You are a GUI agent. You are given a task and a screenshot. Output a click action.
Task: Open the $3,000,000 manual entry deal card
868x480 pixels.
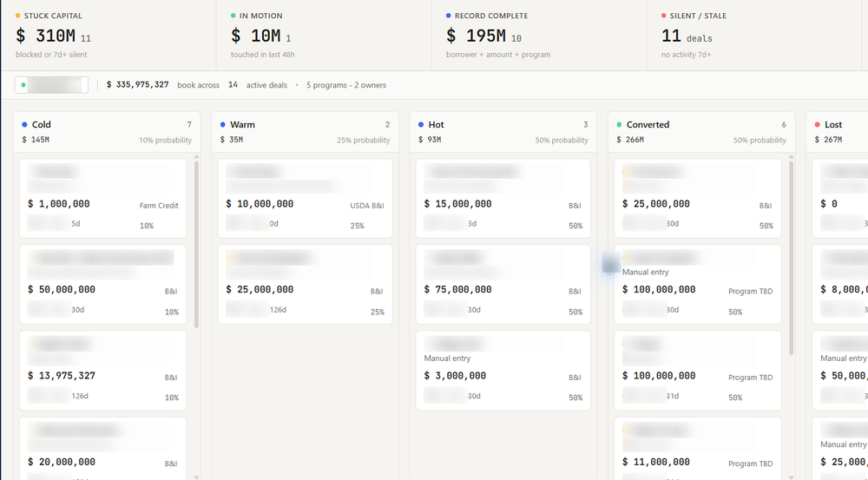coord(503,371)
